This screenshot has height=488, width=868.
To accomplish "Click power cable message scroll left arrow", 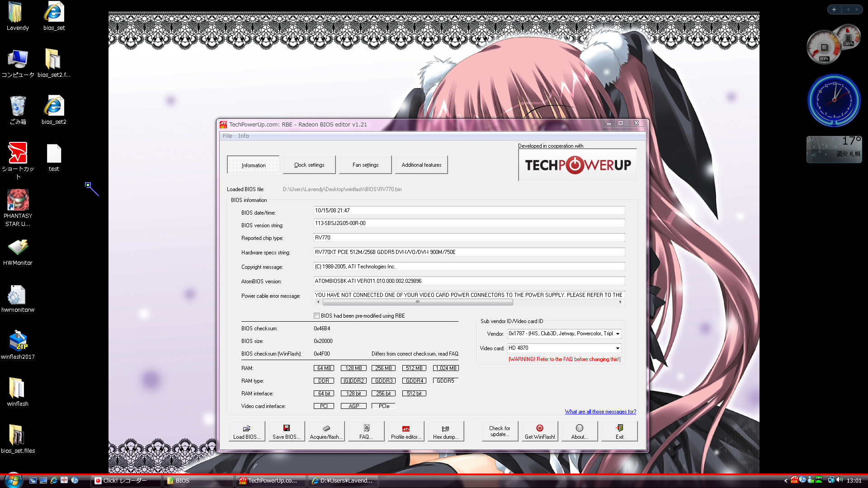I will tap(318, 302).
